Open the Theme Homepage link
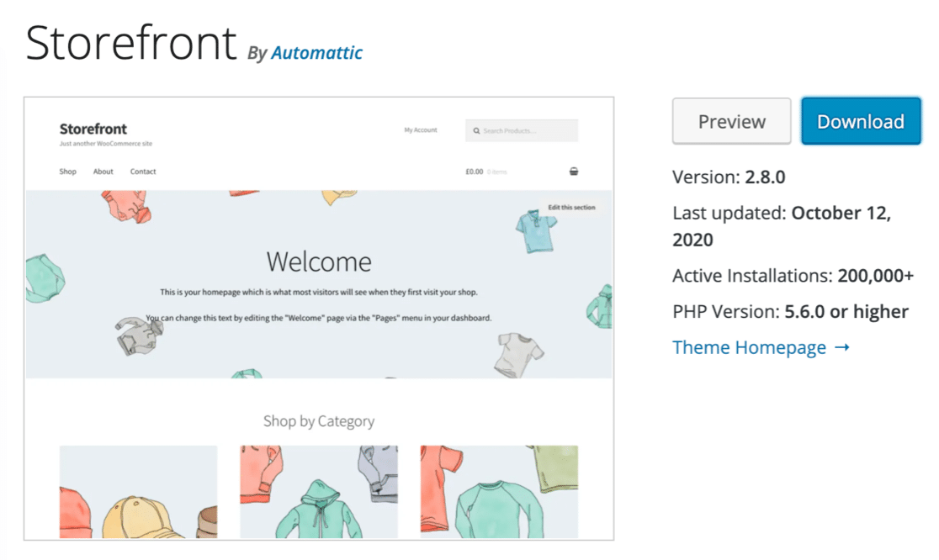The image size is (939, 560). point(761,347)
